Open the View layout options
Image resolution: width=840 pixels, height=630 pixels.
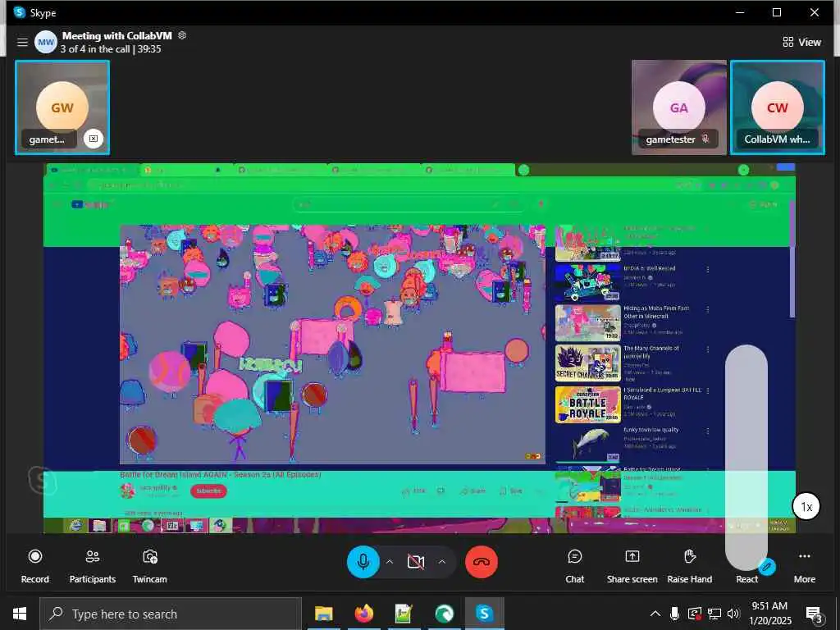click(x=801, y=42)
